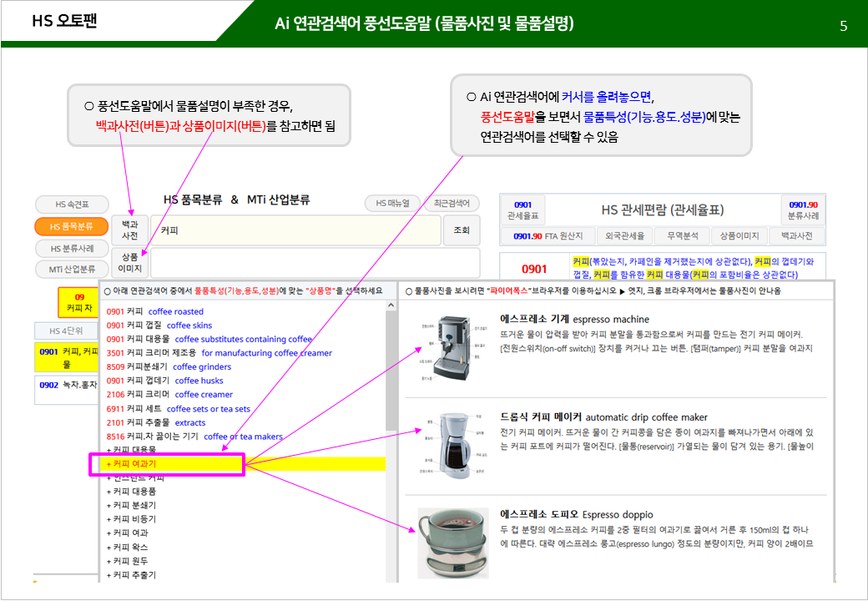868x601 pixels.
Task: Open the HS 분류사례 tab
Action: point(72,249)
